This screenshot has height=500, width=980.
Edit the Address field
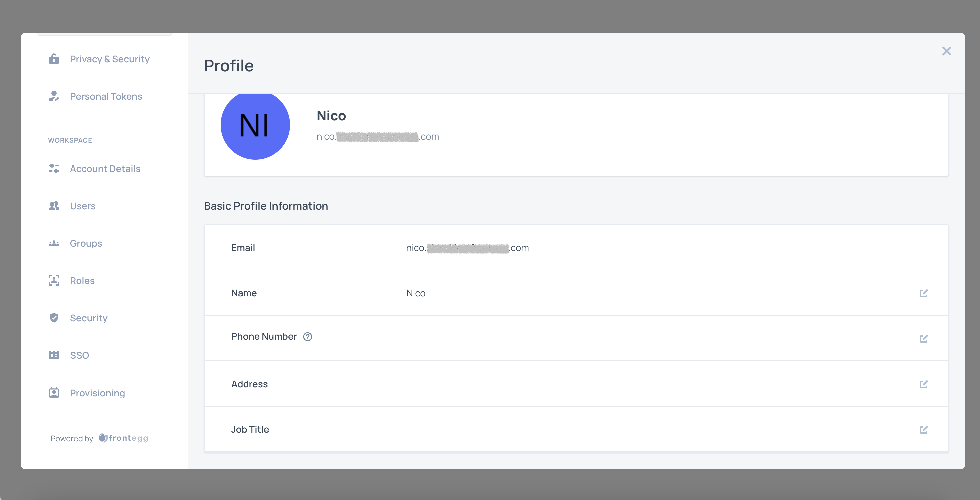pos(923,384)
